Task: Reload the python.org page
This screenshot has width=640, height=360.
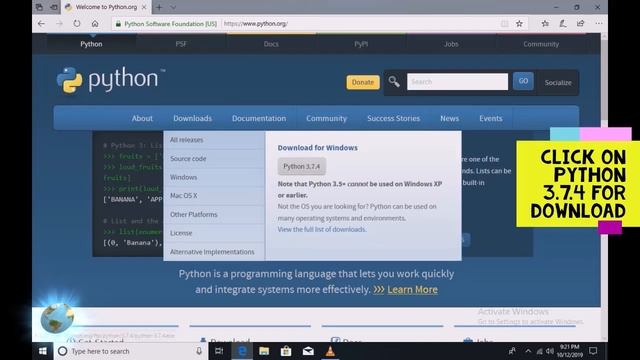Action: 77,24
